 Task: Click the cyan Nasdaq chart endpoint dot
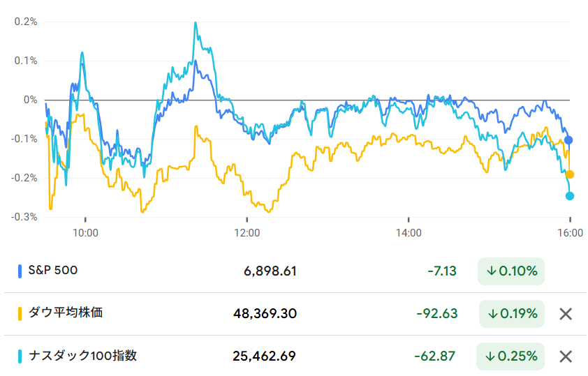(570, 196)
